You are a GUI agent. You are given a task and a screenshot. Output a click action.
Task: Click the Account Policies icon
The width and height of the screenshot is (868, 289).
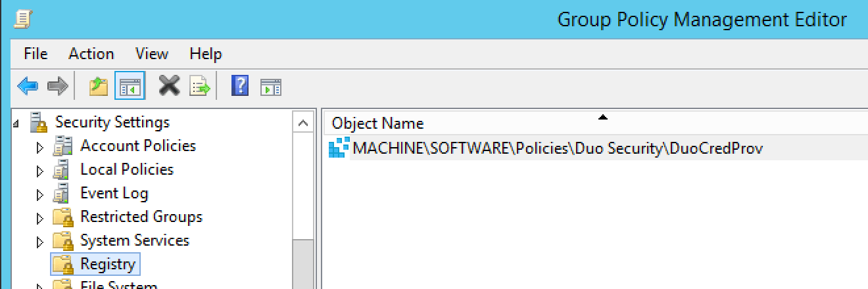point(62,146)
